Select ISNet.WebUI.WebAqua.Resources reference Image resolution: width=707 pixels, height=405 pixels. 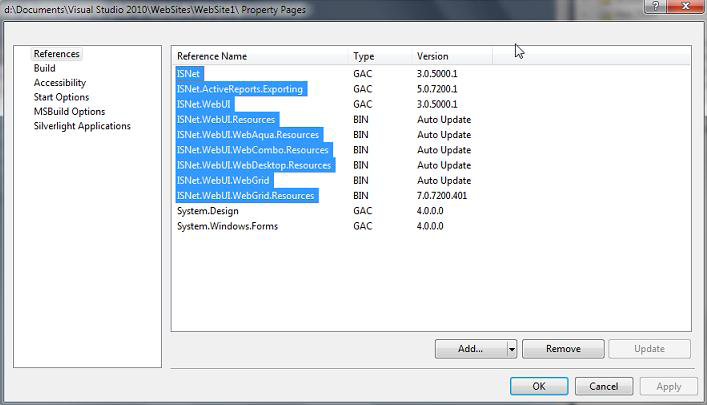[x=248, y=135]
